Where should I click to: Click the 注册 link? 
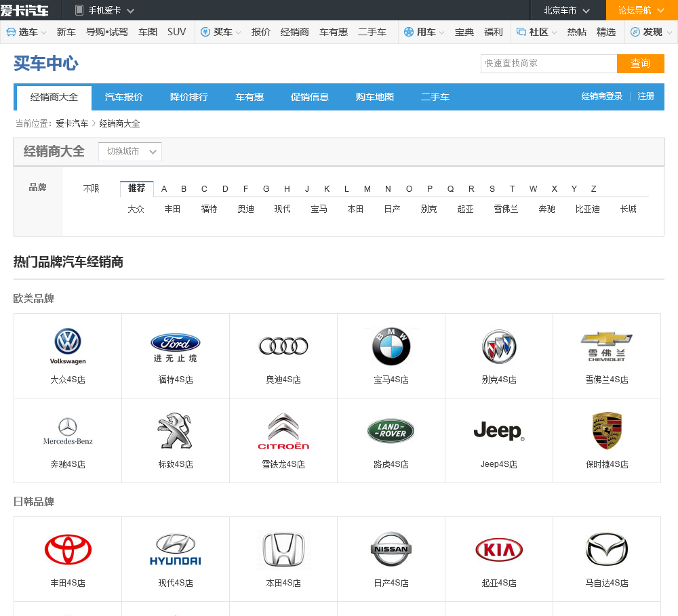coord(646,96)
